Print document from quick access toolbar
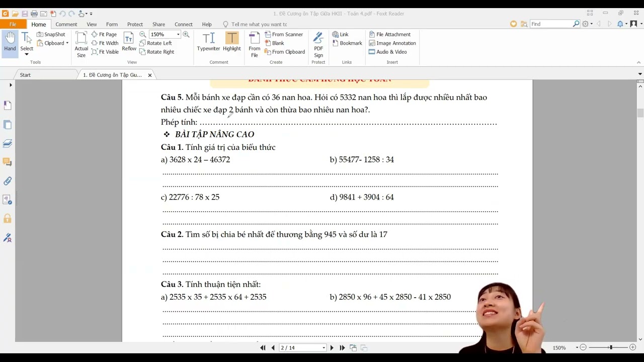Screen dimensions: 644x362 pos(34,14)
